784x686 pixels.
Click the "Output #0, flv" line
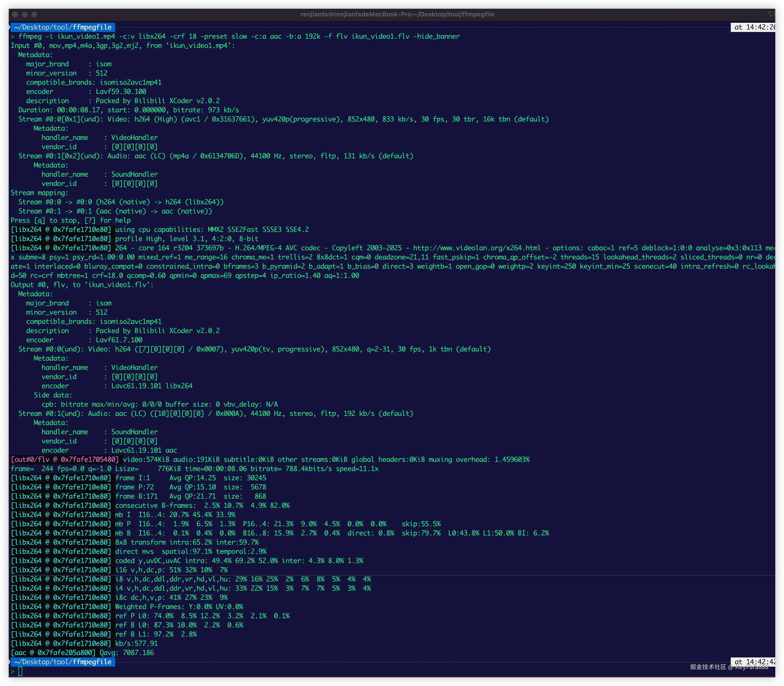82,285
